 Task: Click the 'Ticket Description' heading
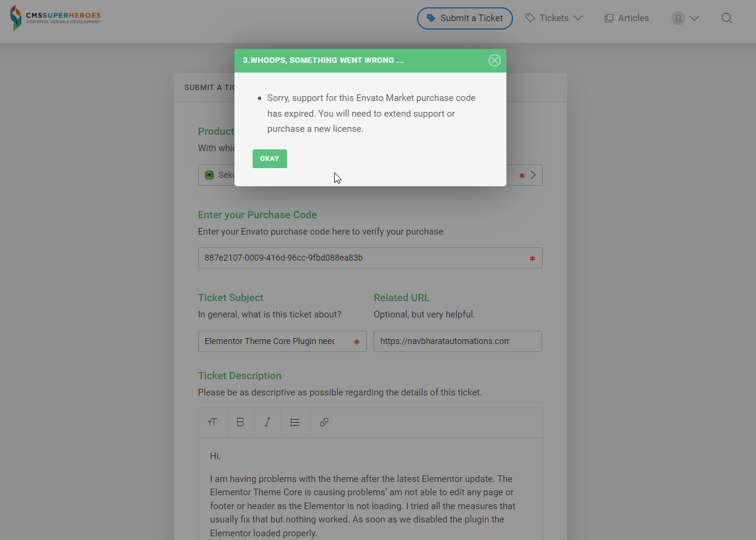coord(240,376)
